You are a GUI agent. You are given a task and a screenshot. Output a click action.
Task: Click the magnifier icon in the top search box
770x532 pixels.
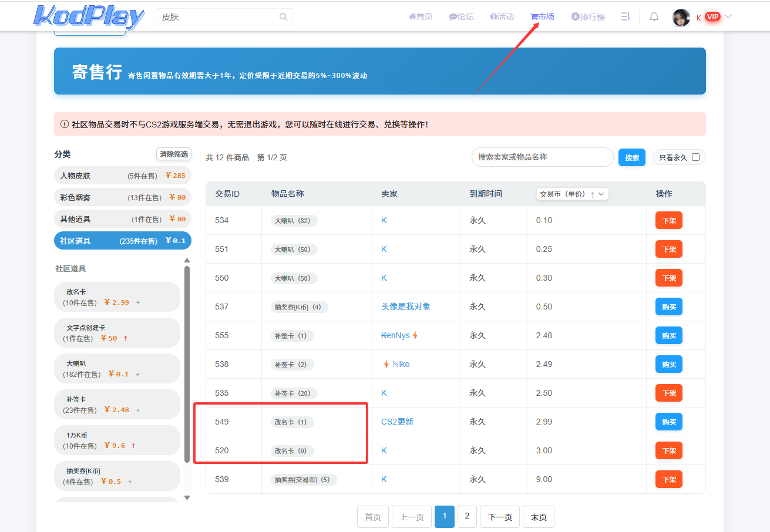point(284,17)
